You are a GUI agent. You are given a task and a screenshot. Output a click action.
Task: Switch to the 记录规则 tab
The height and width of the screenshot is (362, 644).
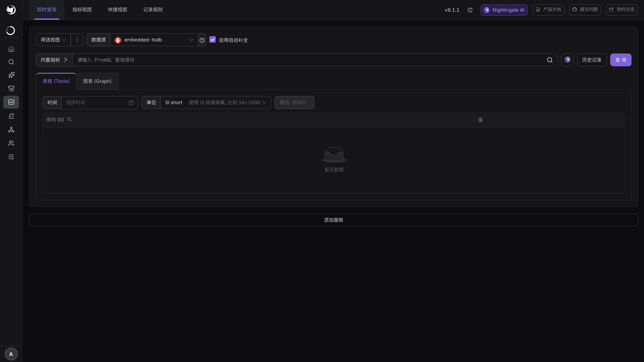[153, 10]
